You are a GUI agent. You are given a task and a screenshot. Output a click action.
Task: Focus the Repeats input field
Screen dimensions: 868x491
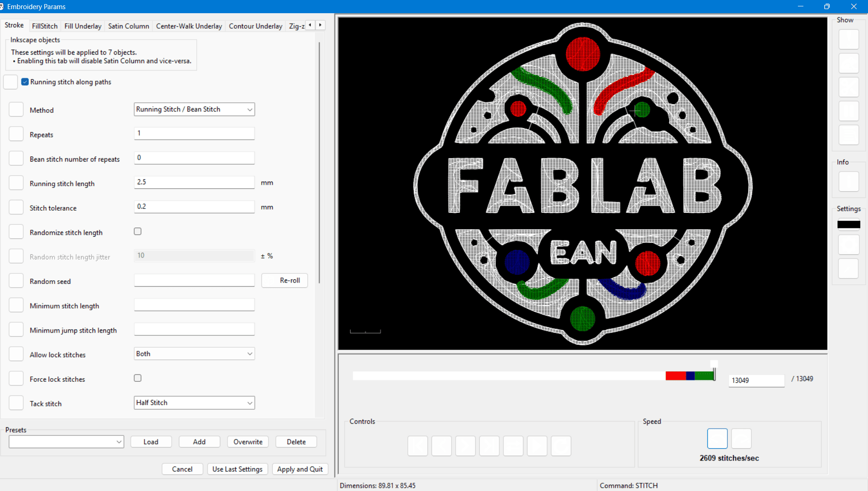(x=194, y=133)
